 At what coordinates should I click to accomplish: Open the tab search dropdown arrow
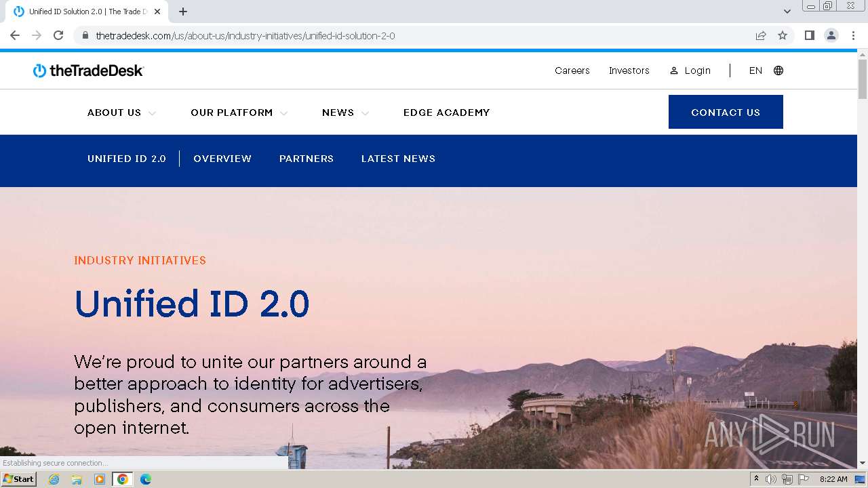pos(787,12)
